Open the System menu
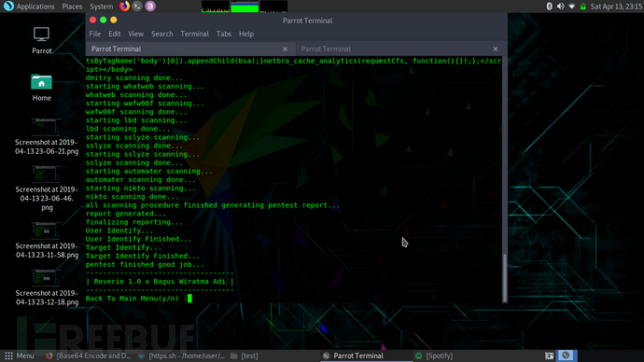 (101, 7)
